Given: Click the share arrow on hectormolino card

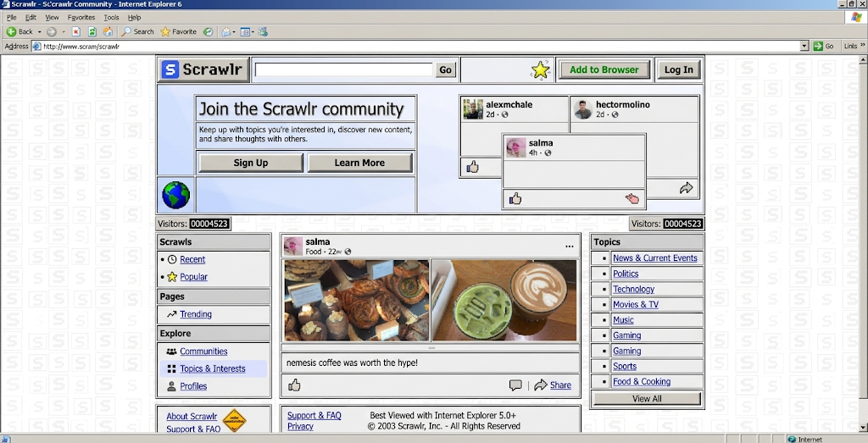Looking at the screenshot, I should pos(687,189).
